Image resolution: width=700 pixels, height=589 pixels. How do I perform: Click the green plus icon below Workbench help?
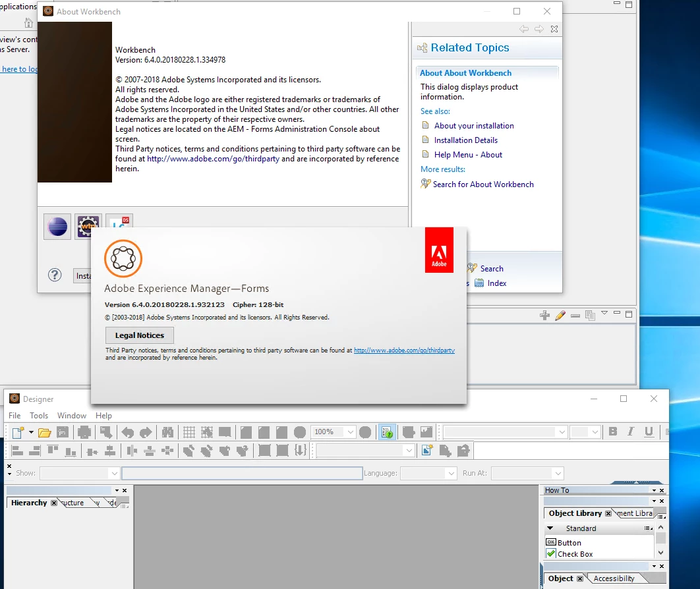[x=544, y=316]
